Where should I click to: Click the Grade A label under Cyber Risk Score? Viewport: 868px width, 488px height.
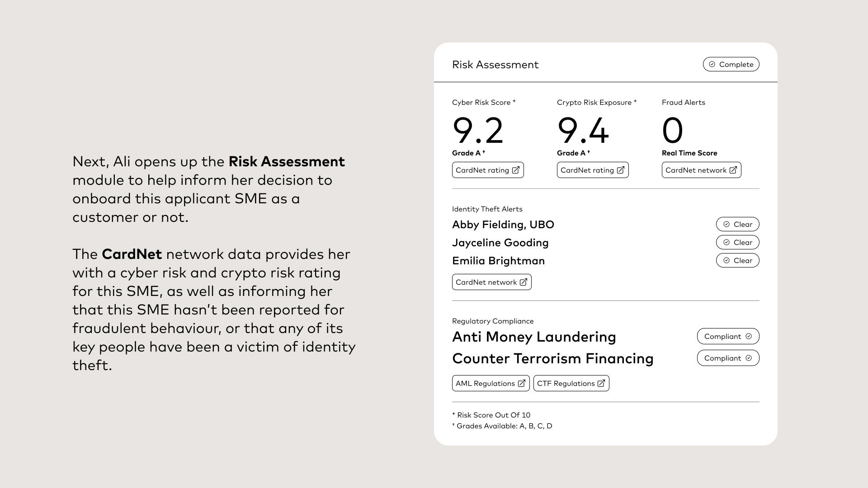coord(468,153)
